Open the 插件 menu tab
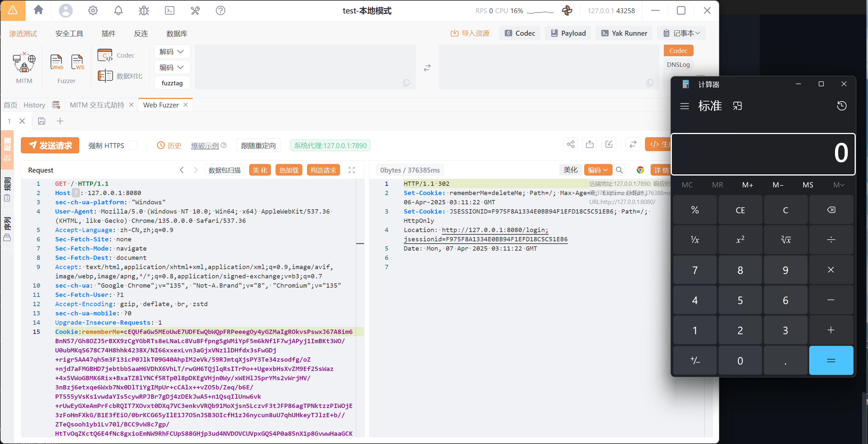The image size is (868, 444). coord(108,33)
